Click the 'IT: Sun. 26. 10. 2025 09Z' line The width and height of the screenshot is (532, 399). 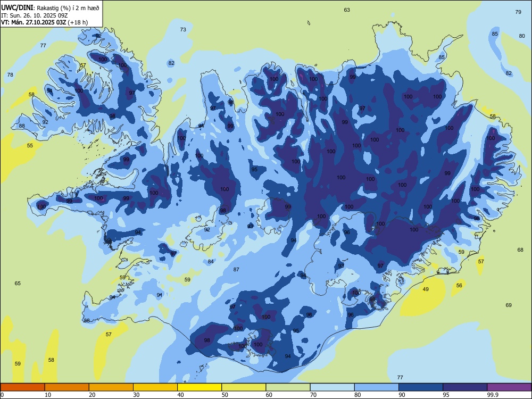pyautogui.click(x=34, y=15)
